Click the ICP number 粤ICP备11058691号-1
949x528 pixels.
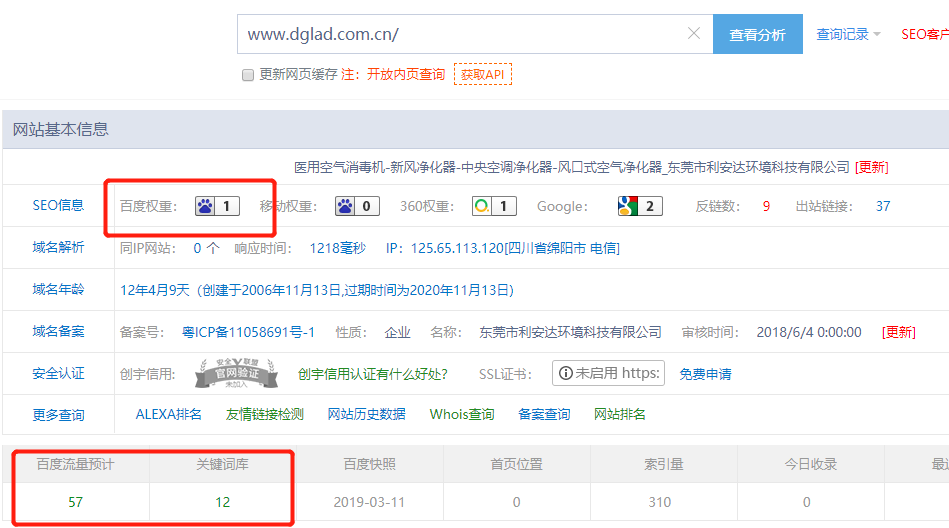(x=249, y=332)
